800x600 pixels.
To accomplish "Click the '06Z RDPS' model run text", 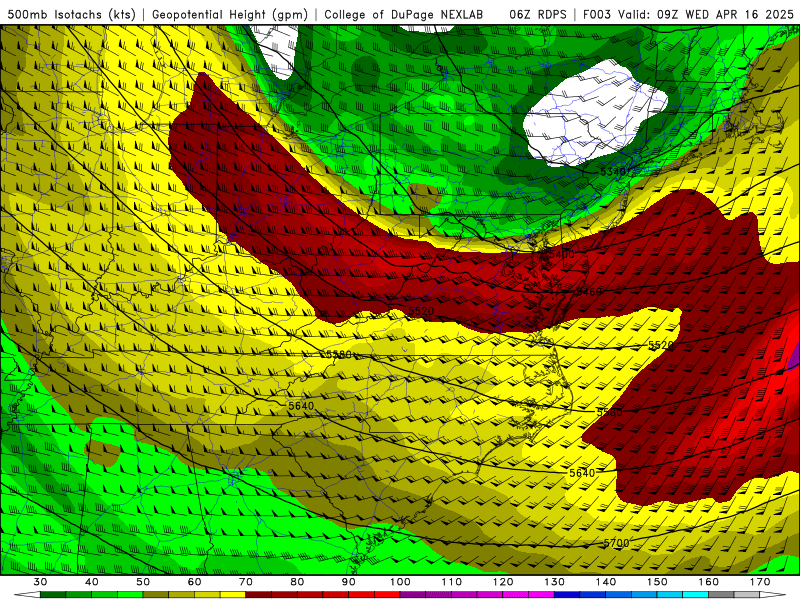I will tap(538, 14).
